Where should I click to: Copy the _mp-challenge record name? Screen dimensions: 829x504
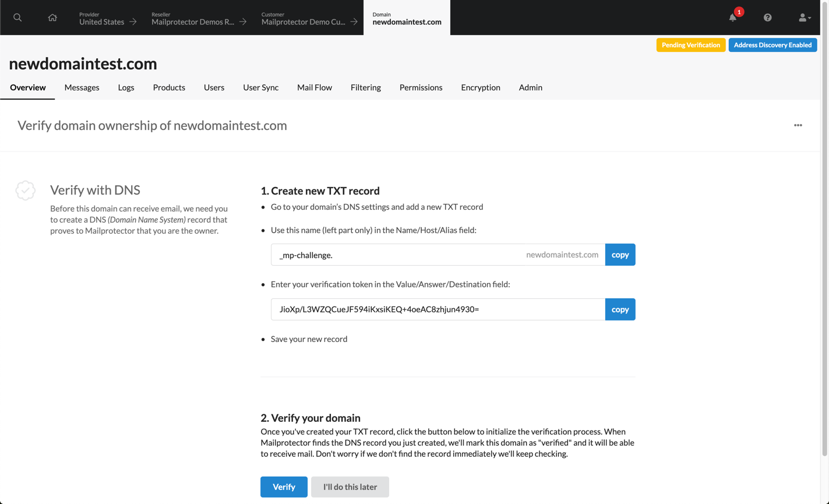(x=620, y=255)
